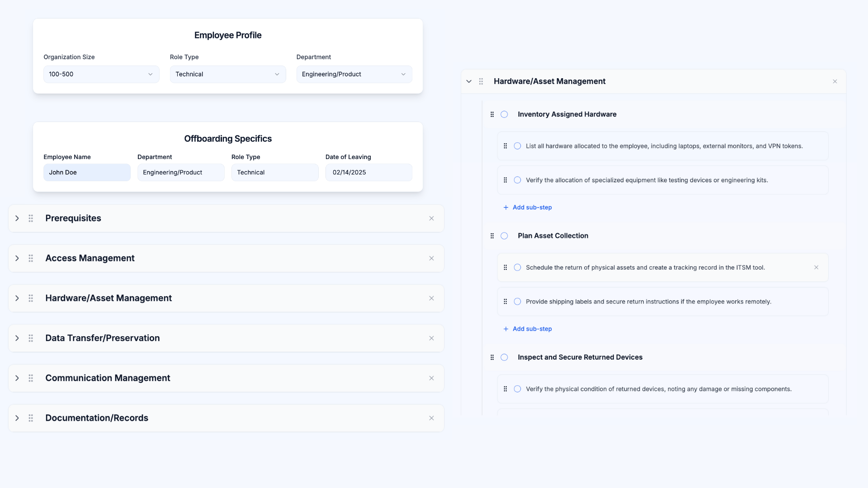Click drag handle of 'Verify the physical condition' sub-step

tap(505, 389)
